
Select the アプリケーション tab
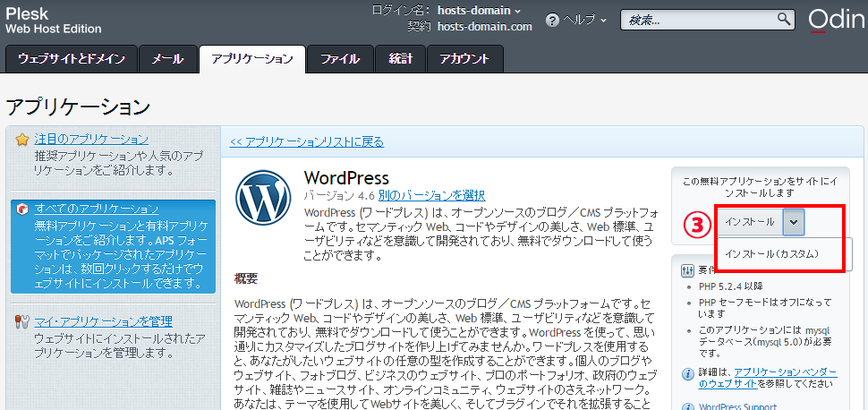point(251,59)
